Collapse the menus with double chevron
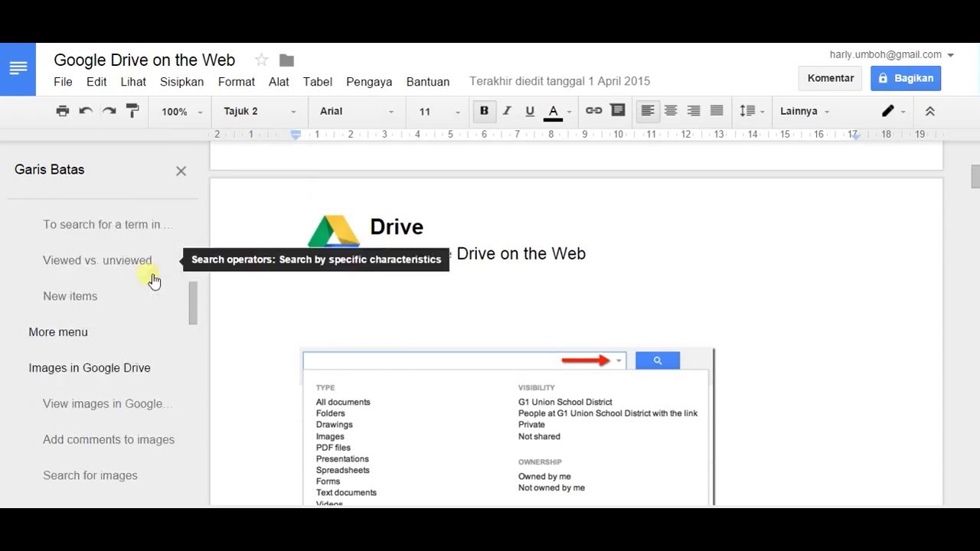This screenshot has height=551, width=980. (930, 111)
